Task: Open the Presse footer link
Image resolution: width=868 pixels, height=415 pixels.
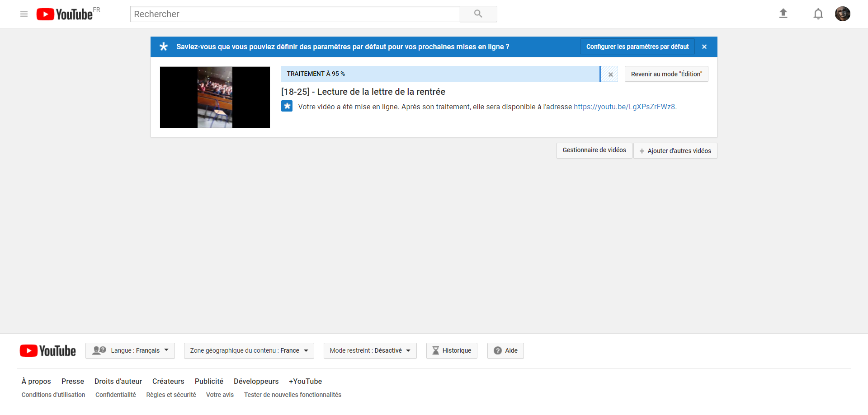Action: pos(73,382)
